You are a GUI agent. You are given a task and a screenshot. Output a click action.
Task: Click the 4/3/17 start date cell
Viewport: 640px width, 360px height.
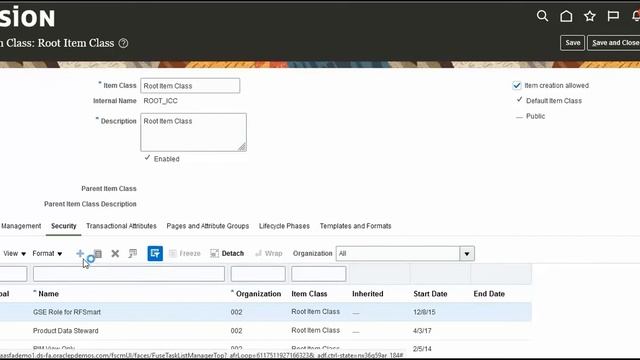[422, 331]
